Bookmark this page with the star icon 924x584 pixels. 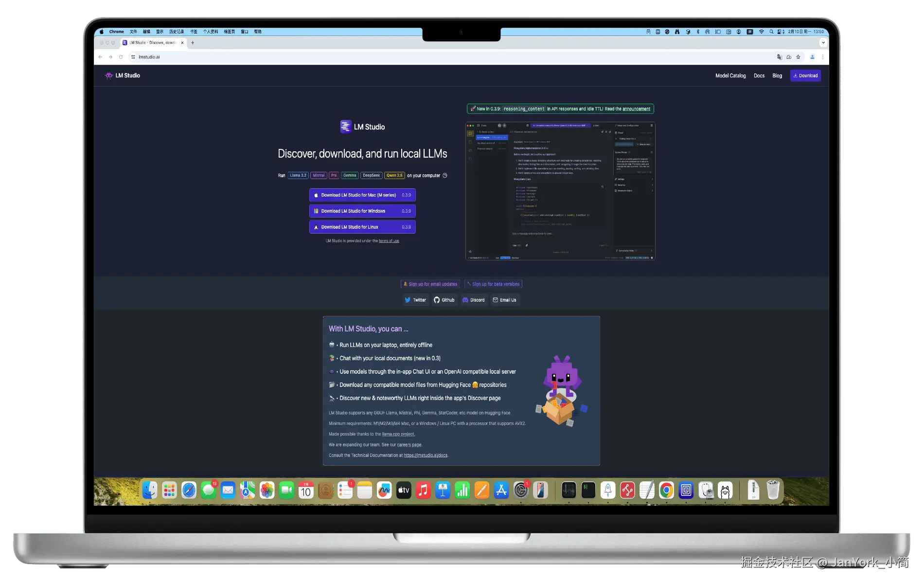tap(798, 57)
